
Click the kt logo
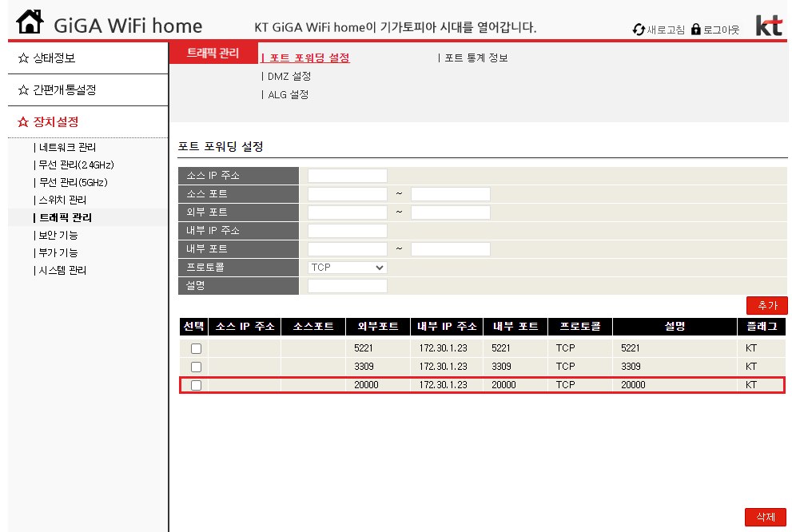click(x=769, y=26)
